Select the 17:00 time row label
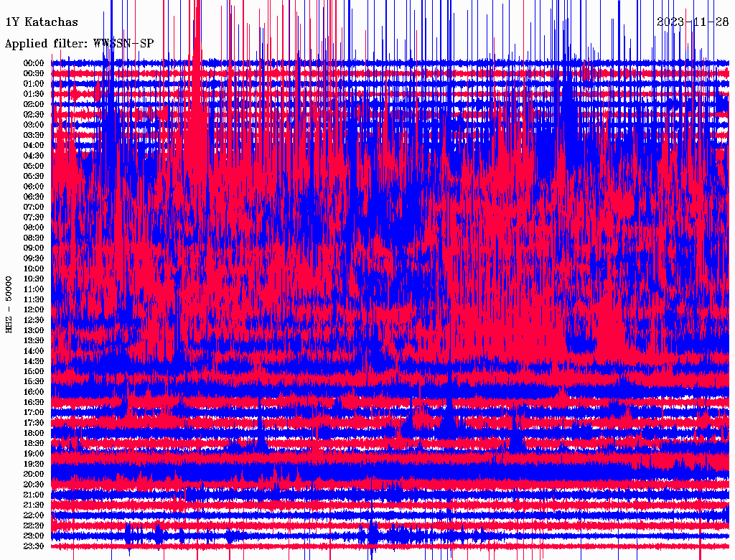The height and width of the screenshot is (560, 735). click(x=34, y=412)
